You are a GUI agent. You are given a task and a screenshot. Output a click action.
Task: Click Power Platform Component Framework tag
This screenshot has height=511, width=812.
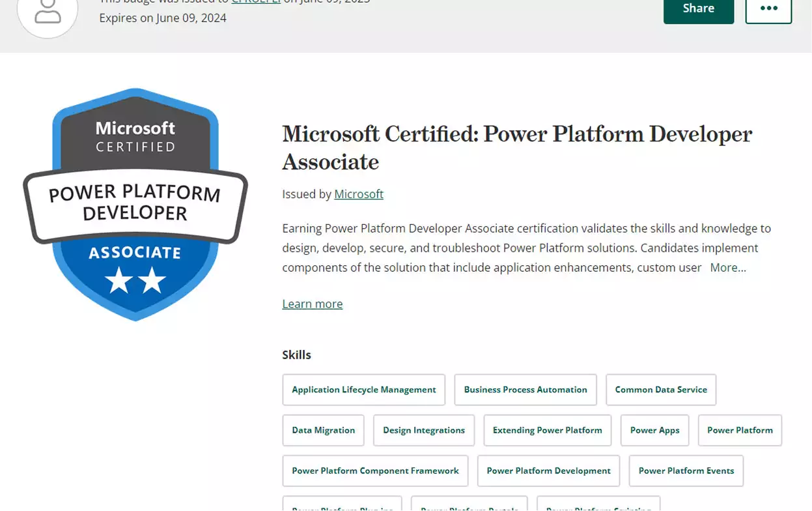point(375,471)
